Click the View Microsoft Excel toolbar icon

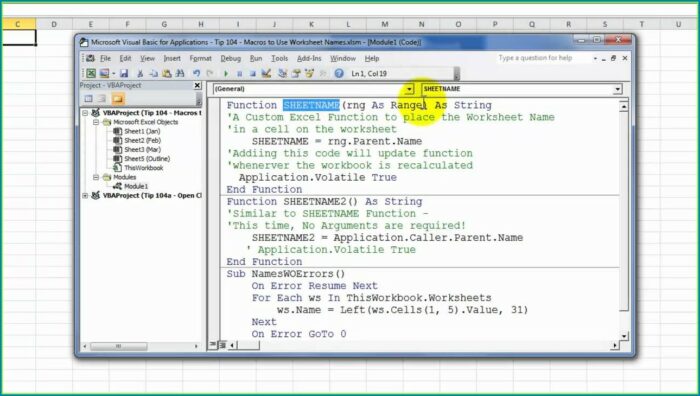(x=91, y=73)
